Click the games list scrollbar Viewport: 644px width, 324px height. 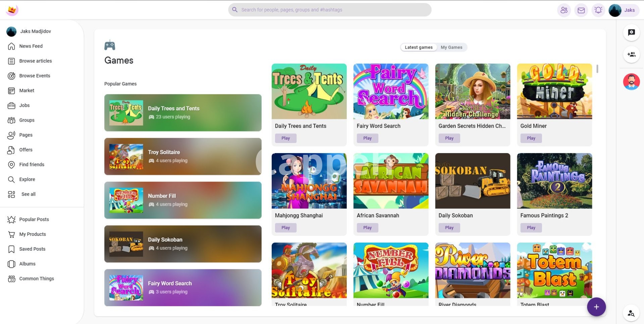pos(597,69)
